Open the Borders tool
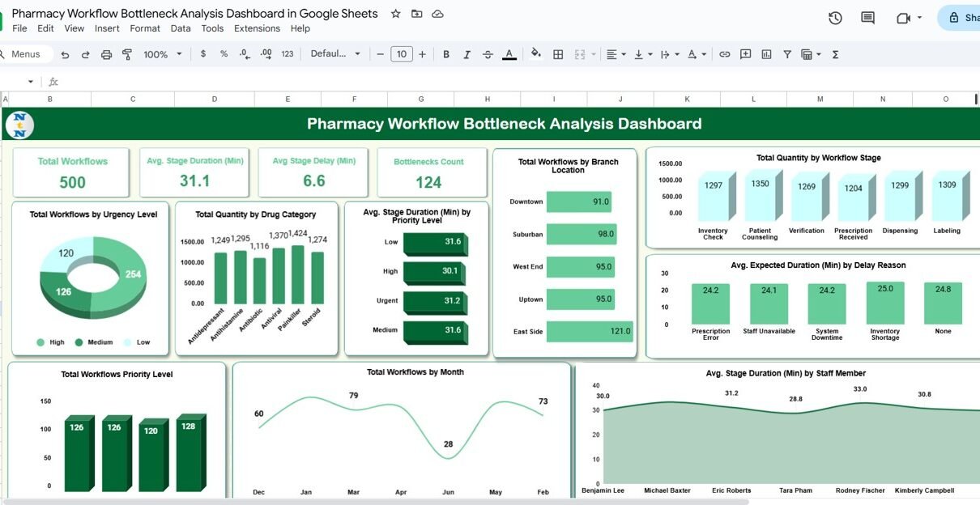 coord(558,54)
